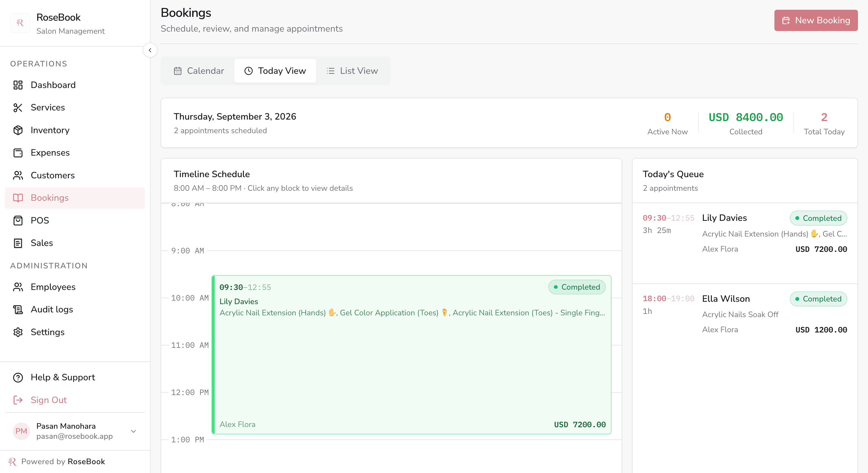This screenshot has height=473, width=868.
Task: Open Ella Wilson appointment in Today's Queue
Action: (x=745, y=314)
